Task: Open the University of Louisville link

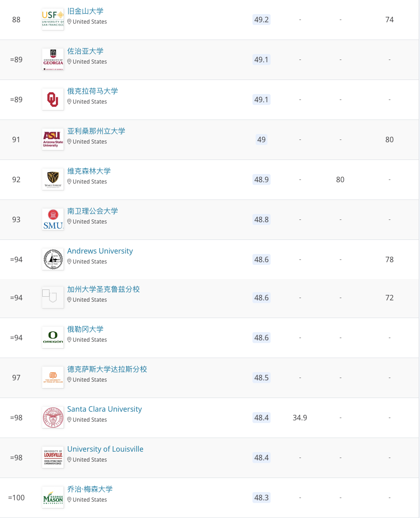Action: pos(105,449)
